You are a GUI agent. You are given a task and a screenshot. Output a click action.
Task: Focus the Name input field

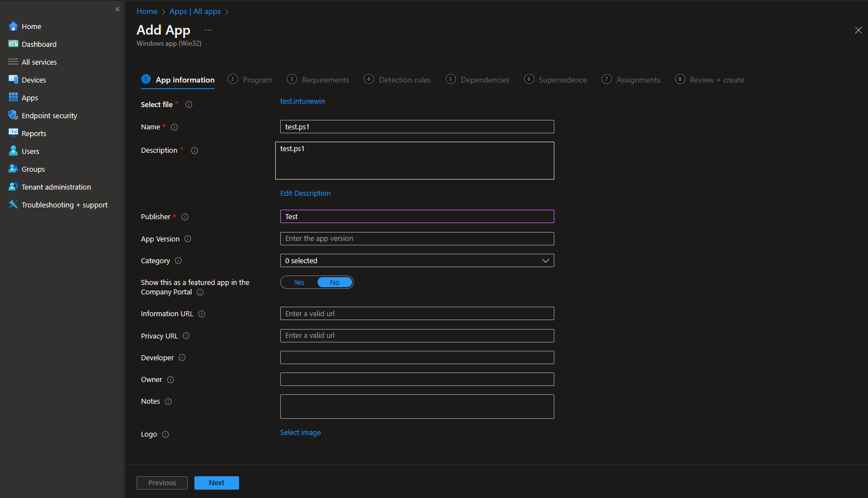coord(417,127)
